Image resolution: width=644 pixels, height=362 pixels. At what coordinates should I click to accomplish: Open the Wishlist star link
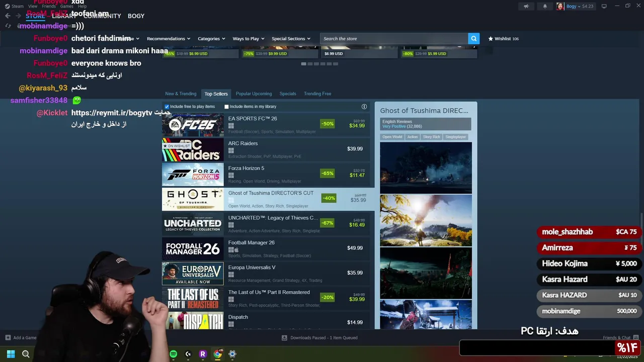click(503, 39)
